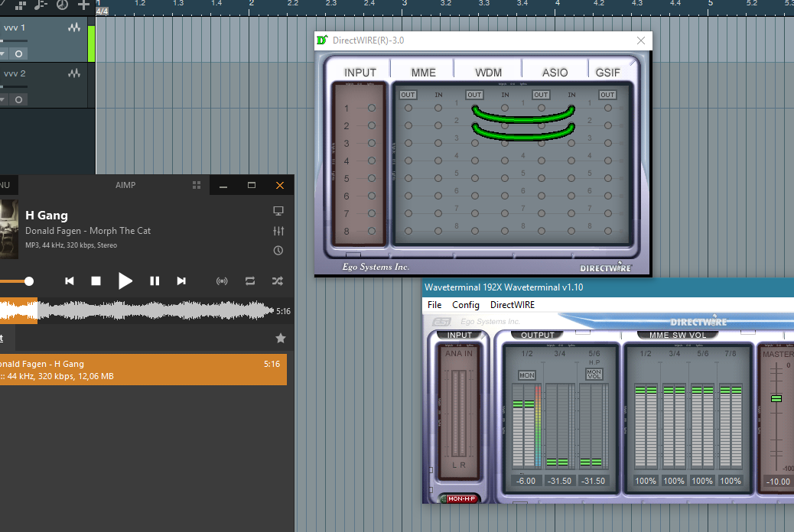Click the blocks grid icon in DAW toolbar
794x532 pixels.
tap(20, 5)
